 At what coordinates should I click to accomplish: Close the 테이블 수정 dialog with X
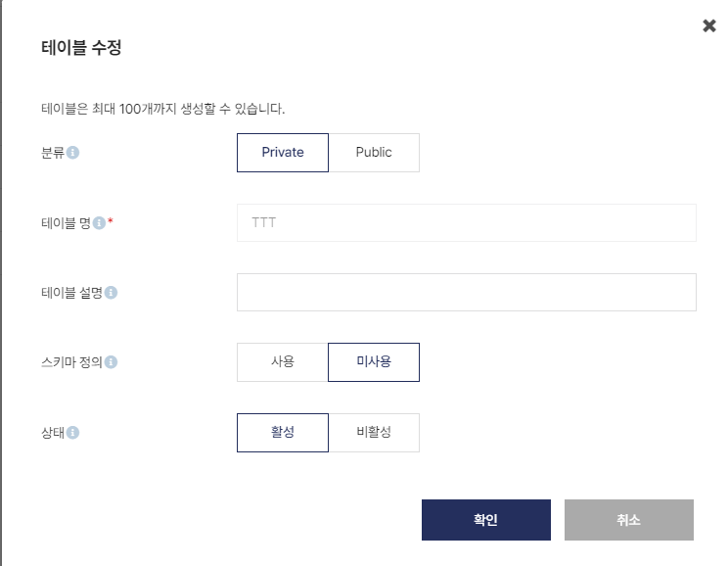[709, 25]
